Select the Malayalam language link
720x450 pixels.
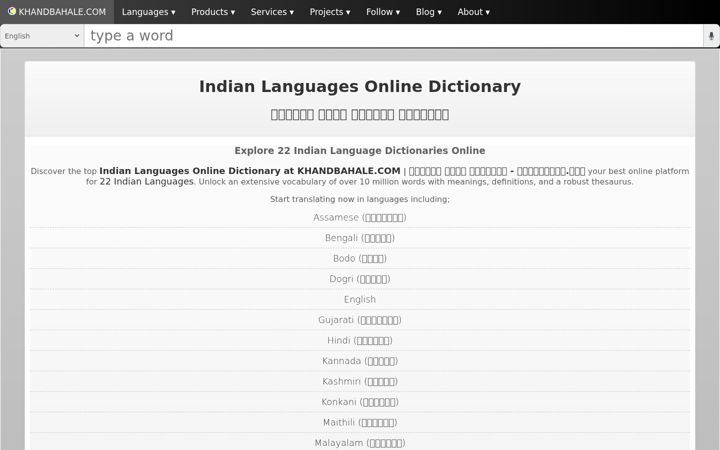pos(360,443)
